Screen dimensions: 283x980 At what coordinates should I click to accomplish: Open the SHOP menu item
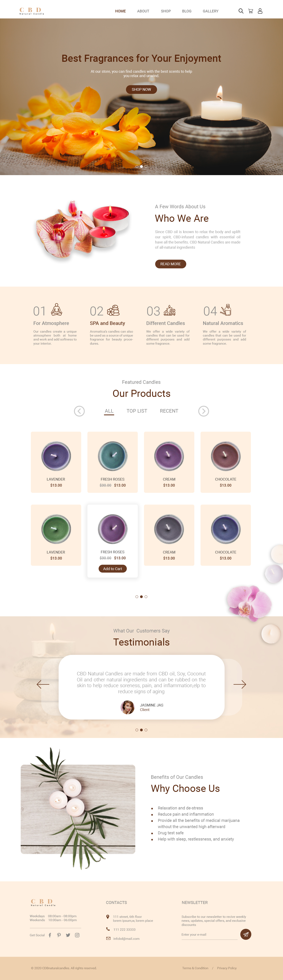[166, 11]
